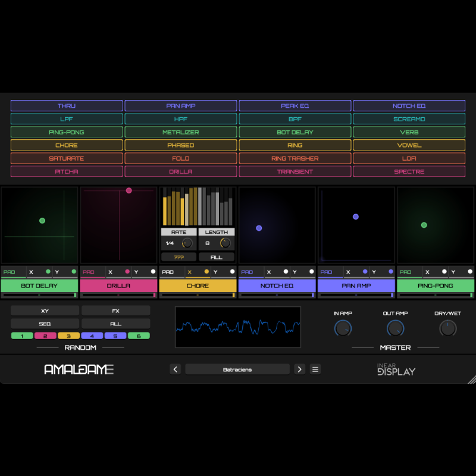Click the FILL sequence button
This screenshot has width=476, height=476.
(217, 257)
